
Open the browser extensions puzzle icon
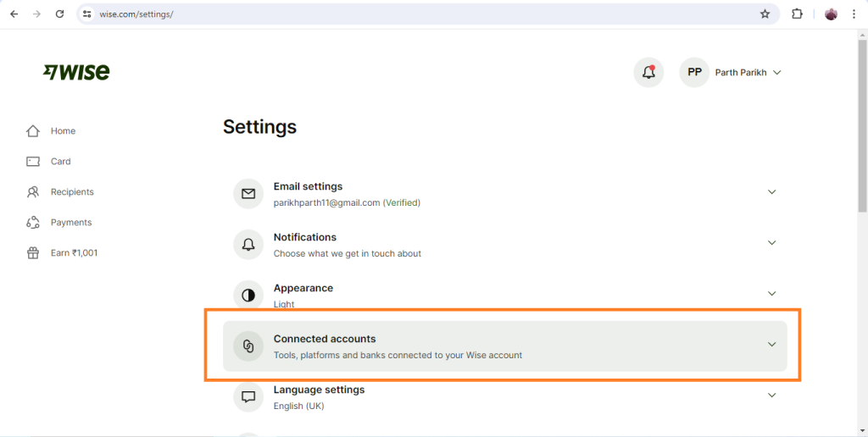point(797,14)
